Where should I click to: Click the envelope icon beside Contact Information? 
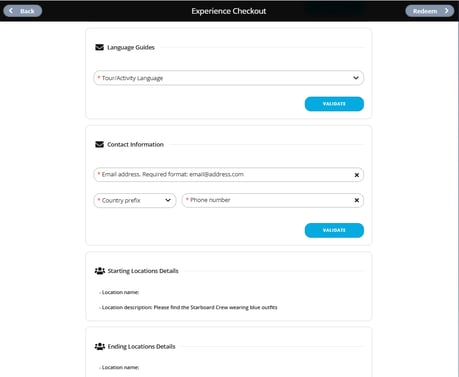99,144
